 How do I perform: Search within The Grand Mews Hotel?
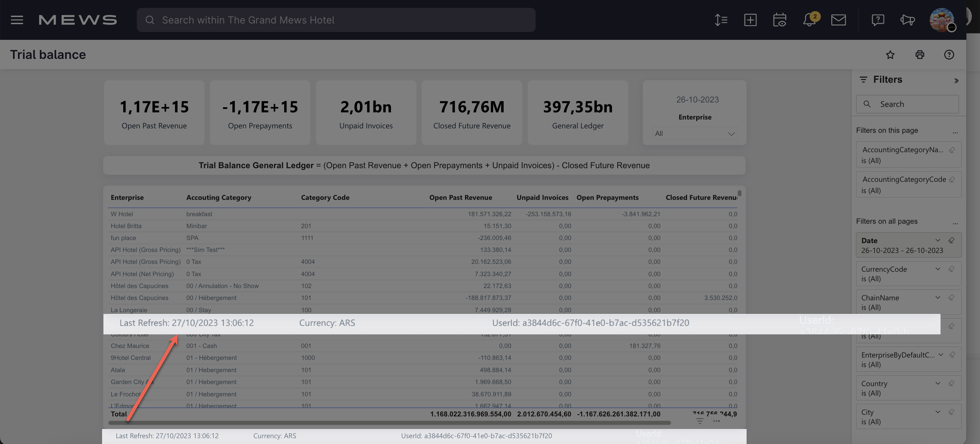[x=336, y=20]
